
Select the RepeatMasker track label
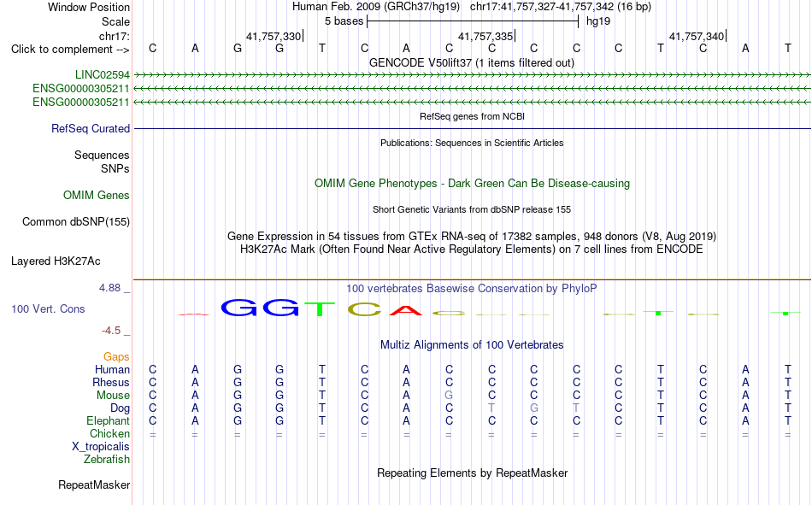94,484
